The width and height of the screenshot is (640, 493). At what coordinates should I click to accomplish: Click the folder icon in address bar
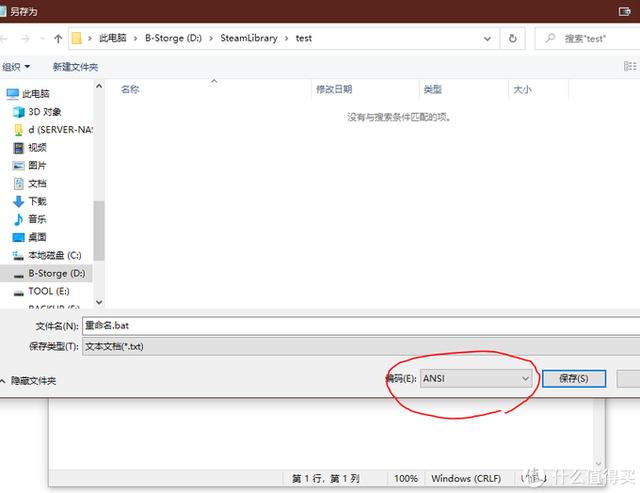pyautogui.click(x=76, y=38)
